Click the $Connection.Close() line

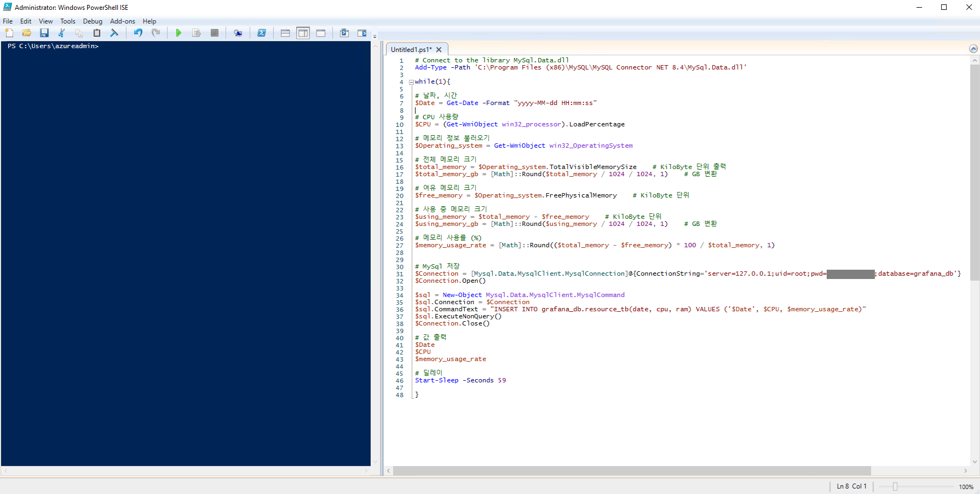coord(452,324)
